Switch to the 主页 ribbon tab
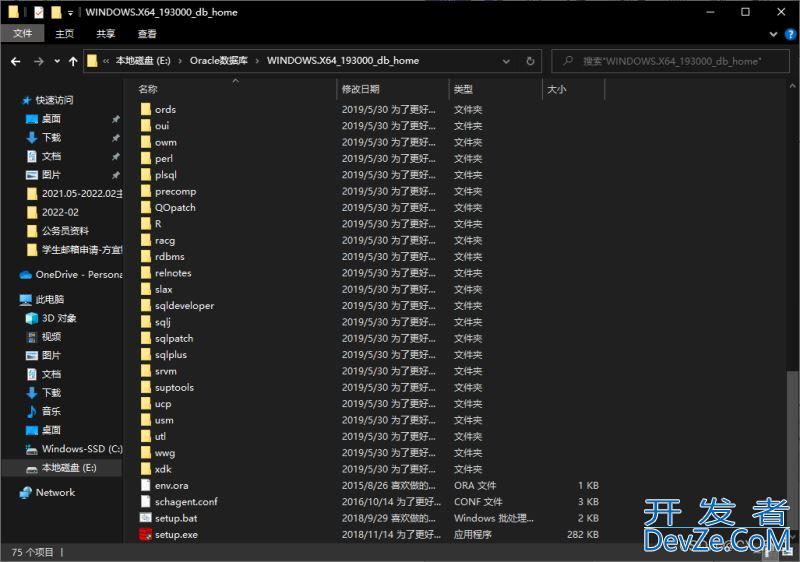Viewport: 800px width, 562px height. [65, 34]
